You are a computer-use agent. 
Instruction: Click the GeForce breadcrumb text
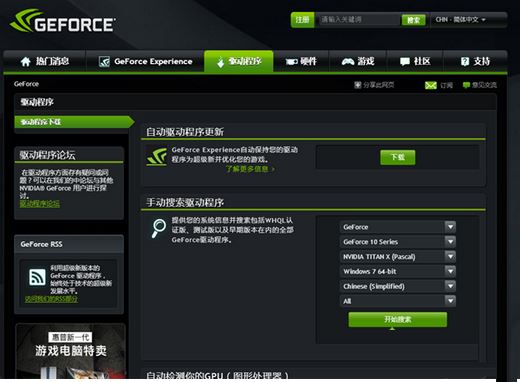pos(26,84)
